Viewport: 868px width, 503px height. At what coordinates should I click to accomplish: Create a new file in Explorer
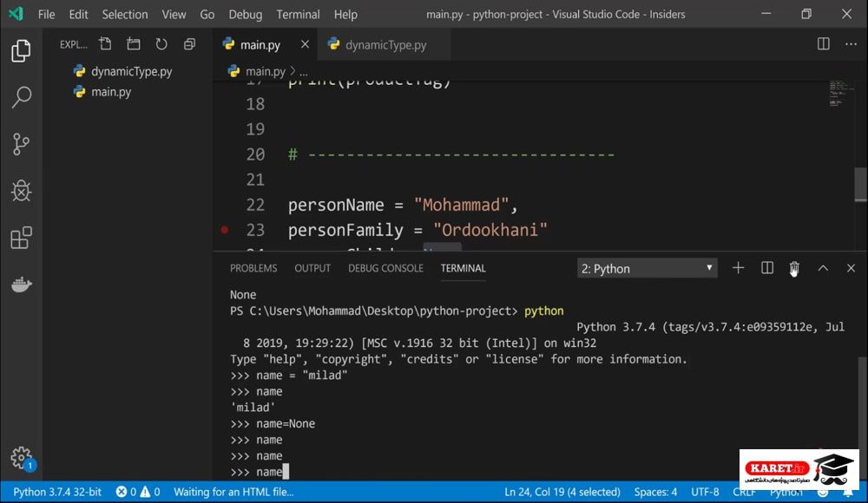pos(105,44)
